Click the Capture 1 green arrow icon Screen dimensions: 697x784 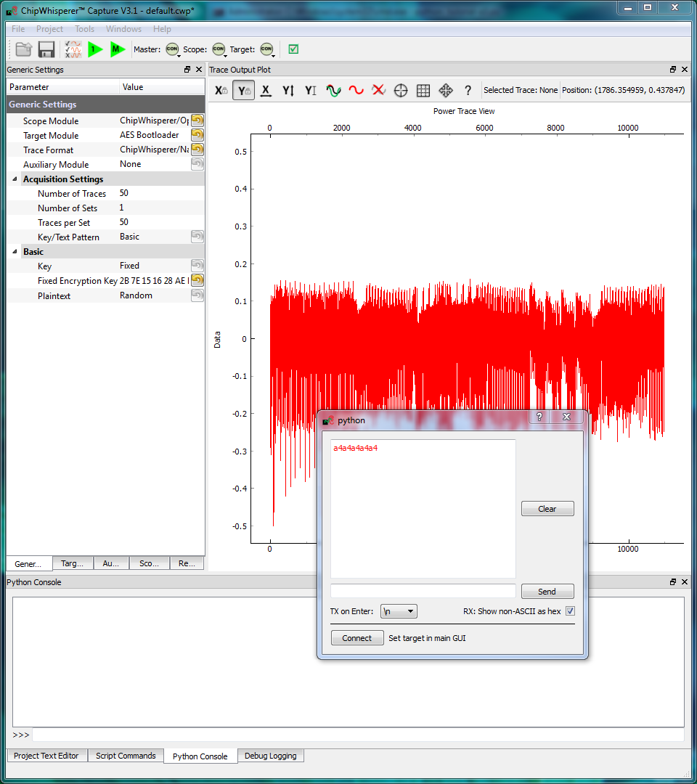[95, 49]
